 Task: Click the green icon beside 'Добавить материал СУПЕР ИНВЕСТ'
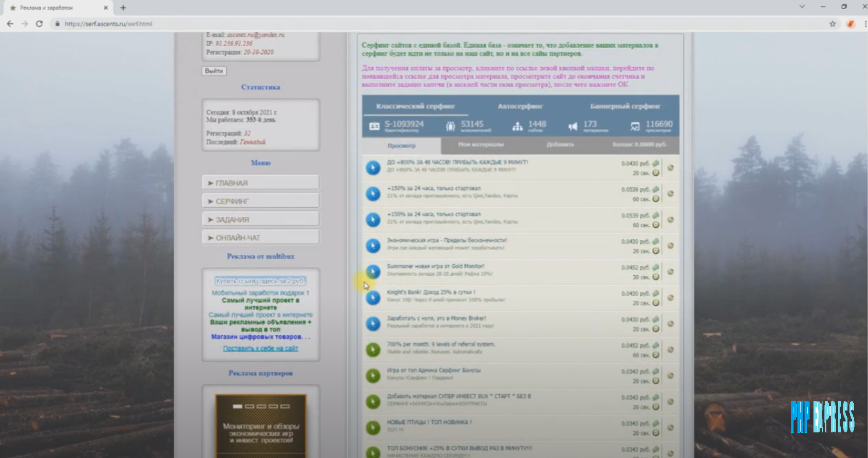click(x=373, y=402)
